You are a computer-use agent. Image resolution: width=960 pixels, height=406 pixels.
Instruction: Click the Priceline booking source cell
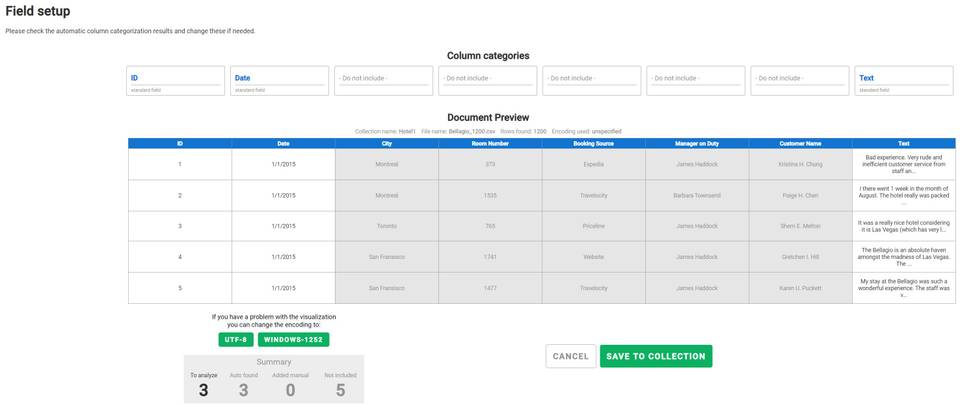tap(593, 226)
